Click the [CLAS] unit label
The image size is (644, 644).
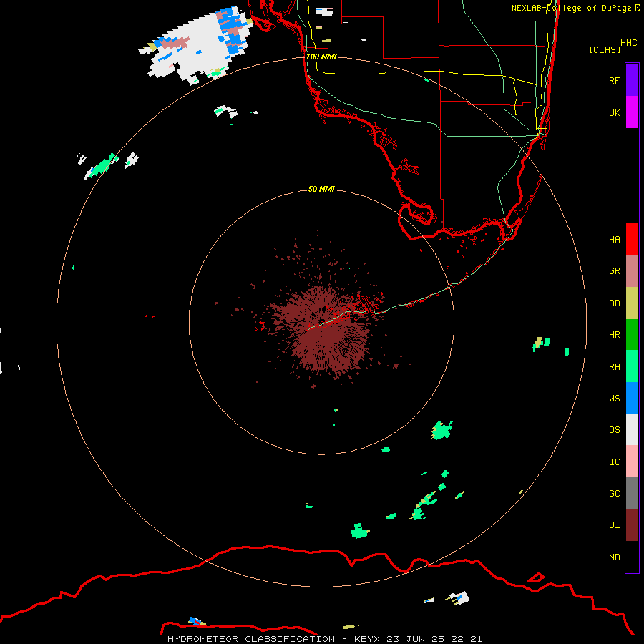click(605, 49)
